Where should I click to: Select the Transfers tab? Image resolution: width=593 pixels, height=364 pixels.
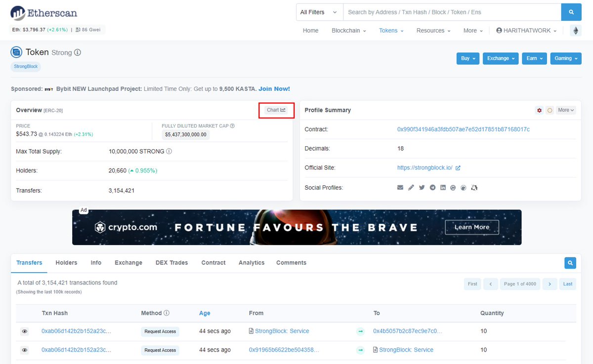coord(29,263)
